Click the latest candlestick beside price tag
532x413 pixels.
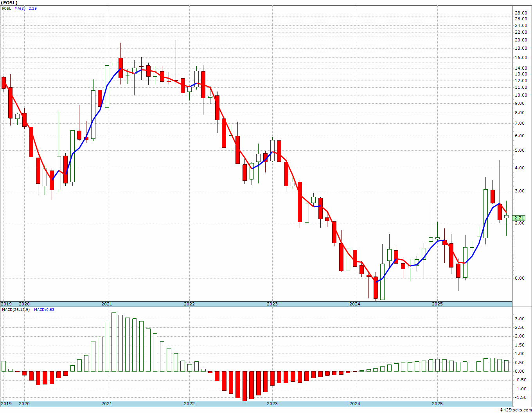(x=506, y=217)
